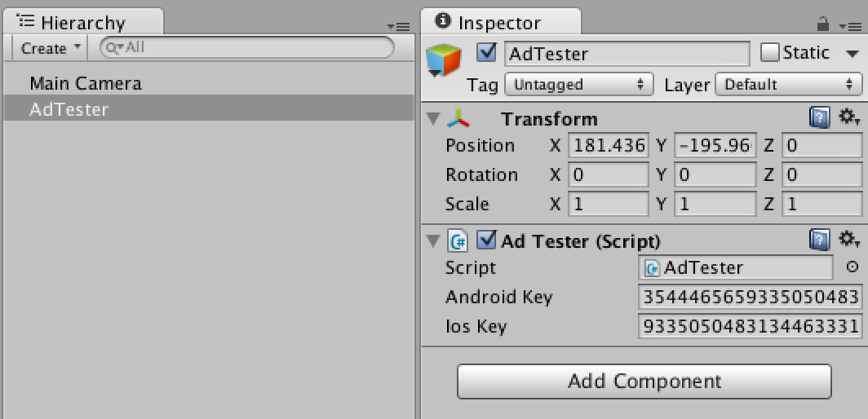Select Main Camera in the Hierarchy
This screenshot has width=868, height=419.
tap(86, 83)
